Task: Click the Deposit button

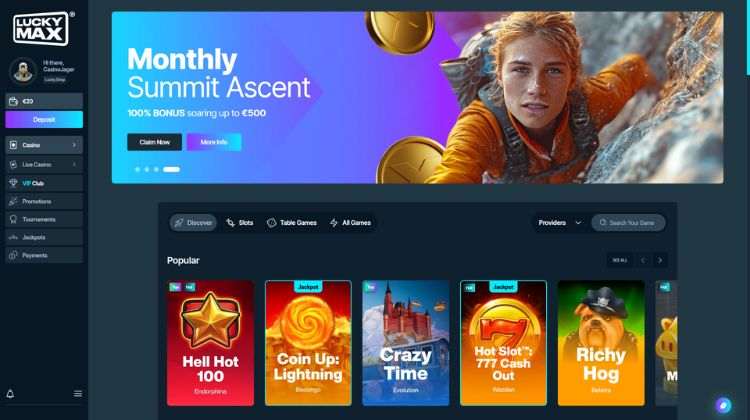Action: [44, 120]
